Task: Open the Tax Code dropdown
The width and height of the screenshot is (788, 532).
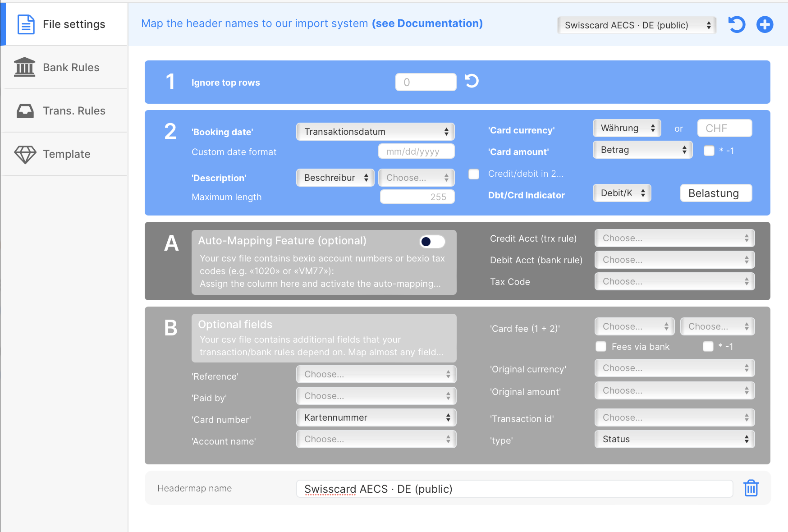Action: tap(674, 281)
